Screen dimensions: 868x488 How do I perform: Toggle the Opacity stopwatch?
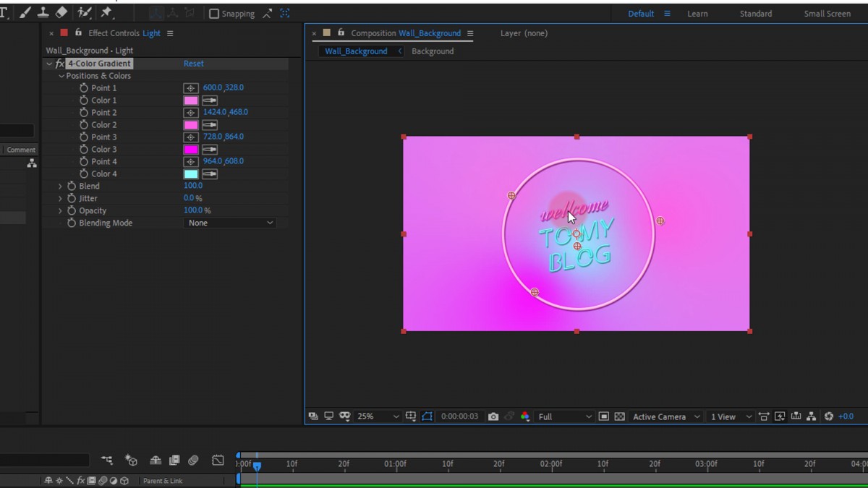click(72, 211)
